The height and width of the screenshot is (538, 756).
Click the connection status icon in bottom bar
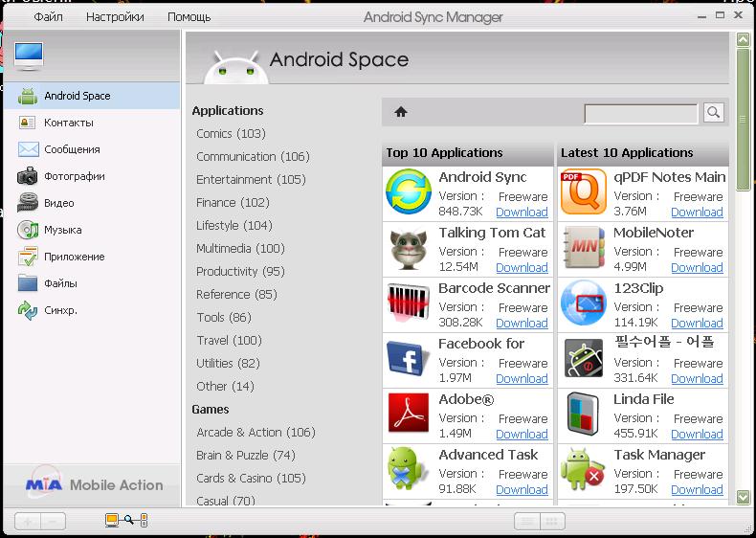pos(126,520)
